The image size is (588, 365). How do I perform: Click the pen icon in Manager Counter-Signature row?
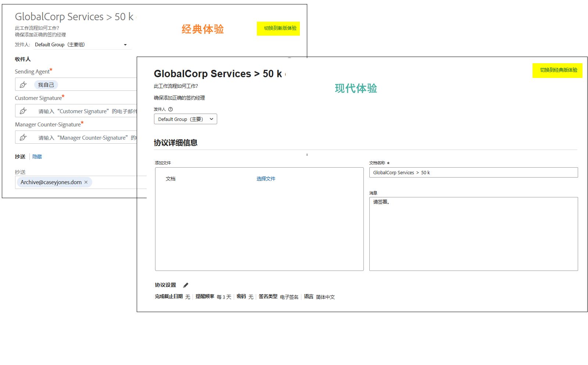[x=23, y=137]
